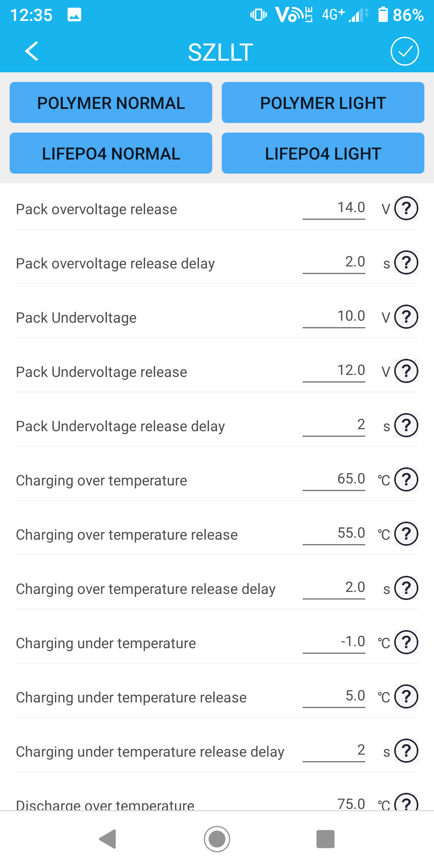Open help for Charging over temperature
Image resolution: width=434 pixels, height=868 pixels.
tap(406, 479)
